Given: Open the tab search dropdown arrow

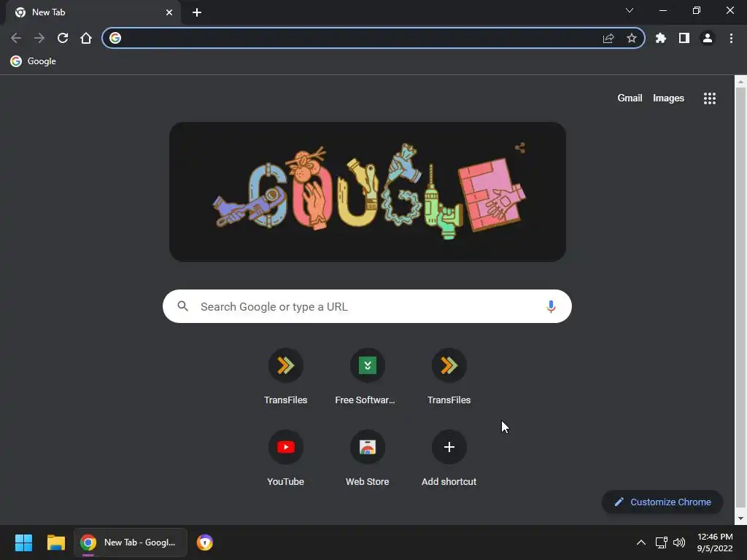Looking at the screenshot, I should 630,10.
